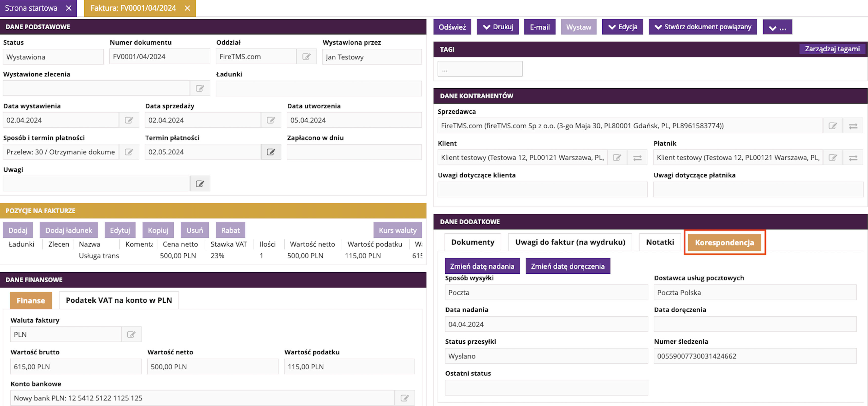Click edit icon next to Klient field
The width and height of the screenshot is (868, 406).
(x=617, y=158)
